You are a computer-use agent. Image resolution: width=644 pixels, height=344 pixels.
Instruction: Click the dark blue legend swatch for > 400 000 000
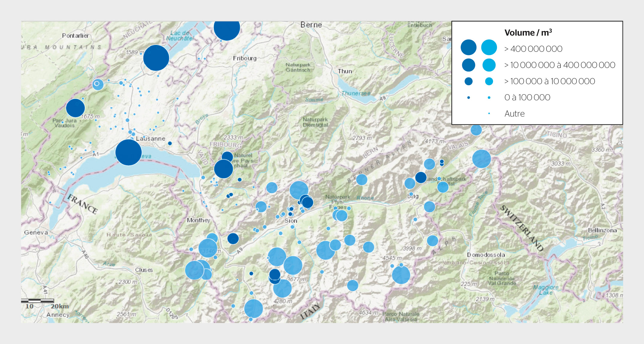click(468, 48)
